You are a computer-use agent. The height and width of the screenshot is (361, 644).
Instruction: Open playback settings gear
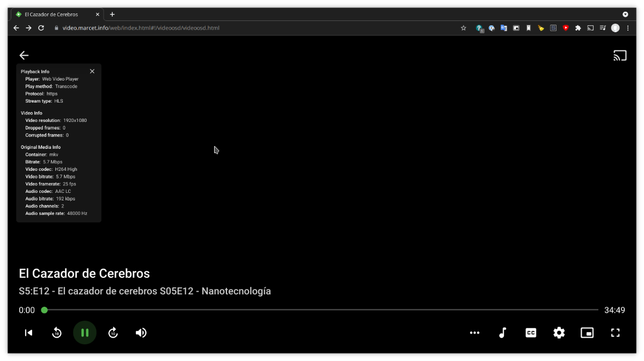click(559, 333)
